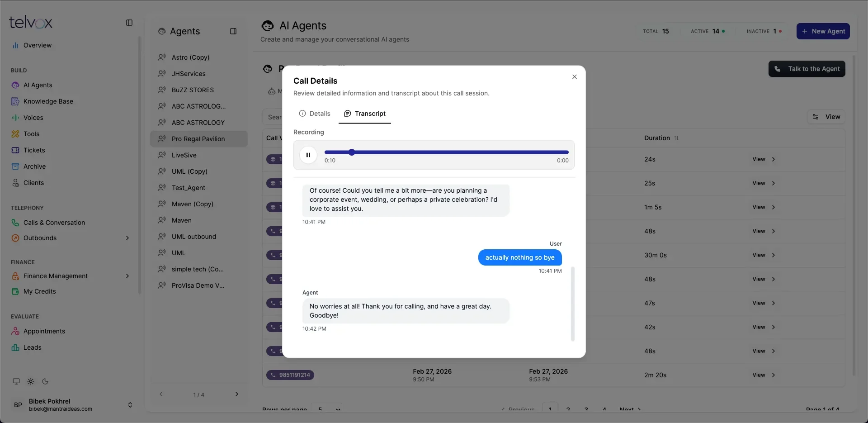Click Talk to the Agent button
Screen dimensions: 868x423
807,69
